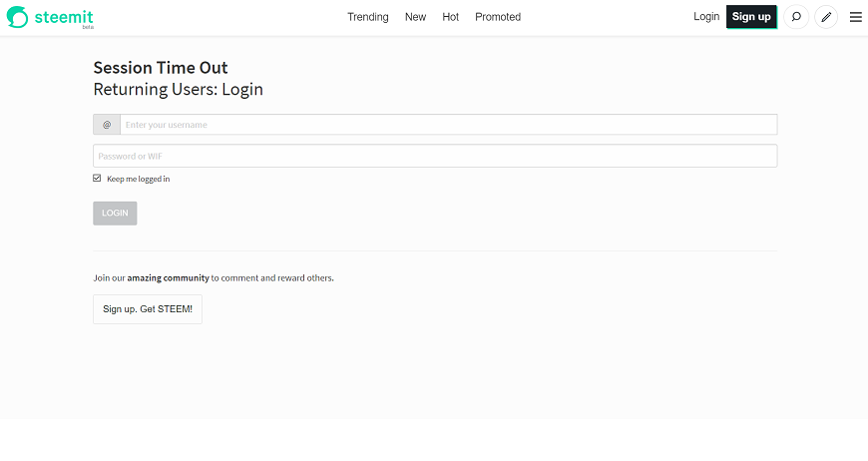The height and width of the screenshot is (461, 868).
Task: Click the dark Sign up button
Action: point(751,17)
